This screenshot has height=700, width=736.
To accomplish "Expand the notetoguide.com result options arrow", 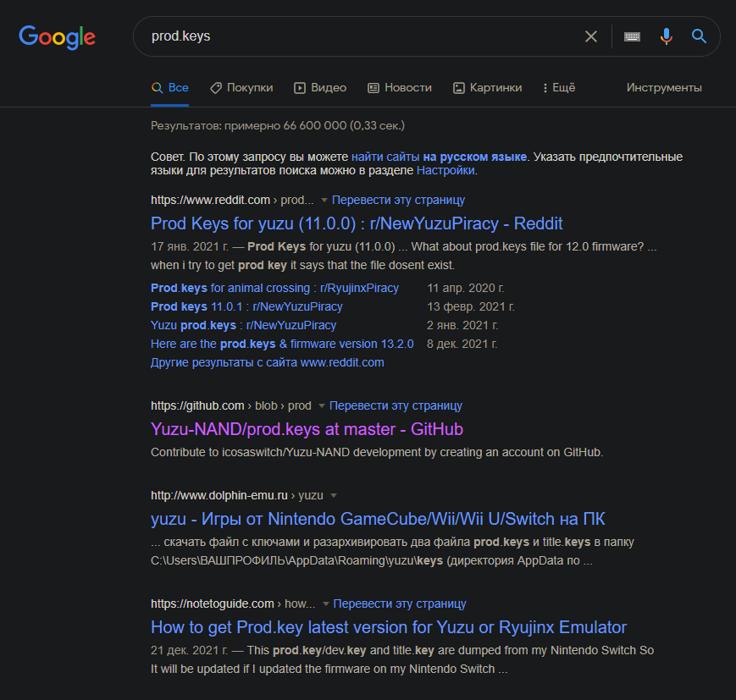I will 325,604.
